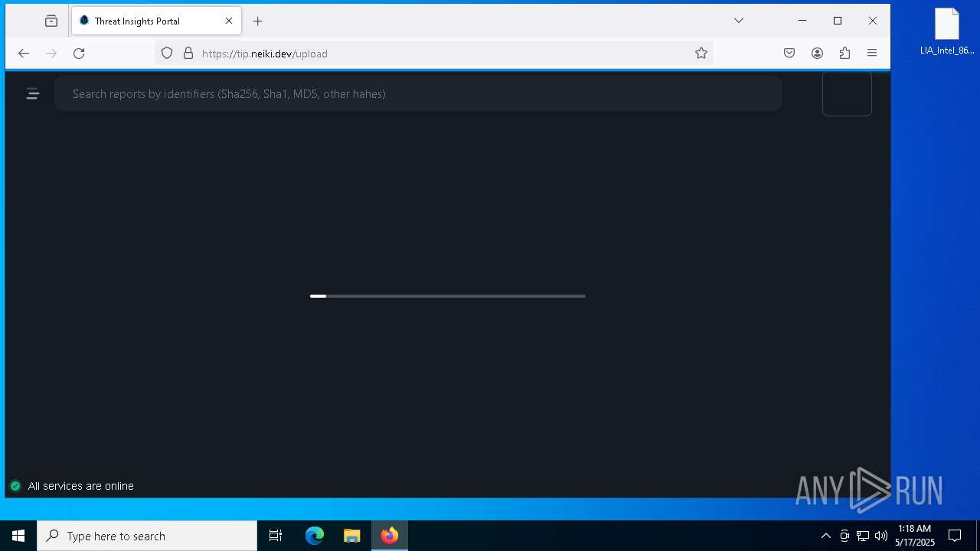Open Firefox View recent browsing
This screenshot has height=551, width=980.
click(x=51, y=21)
